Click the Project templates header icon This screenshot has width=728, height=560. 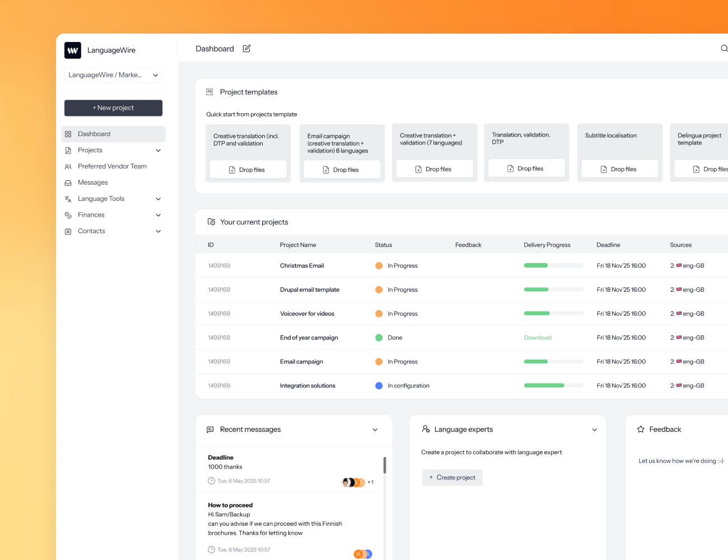(x=209, y=92)
